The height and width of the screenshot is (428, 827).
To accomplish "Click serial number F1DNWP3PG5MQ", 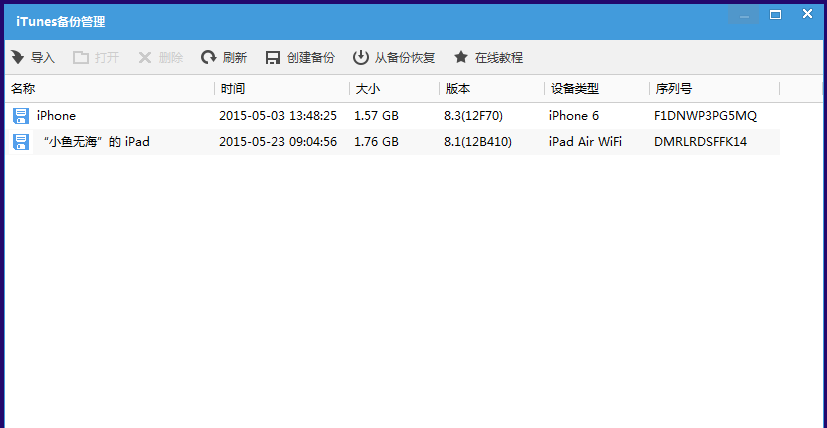I will tap(706, 116).
